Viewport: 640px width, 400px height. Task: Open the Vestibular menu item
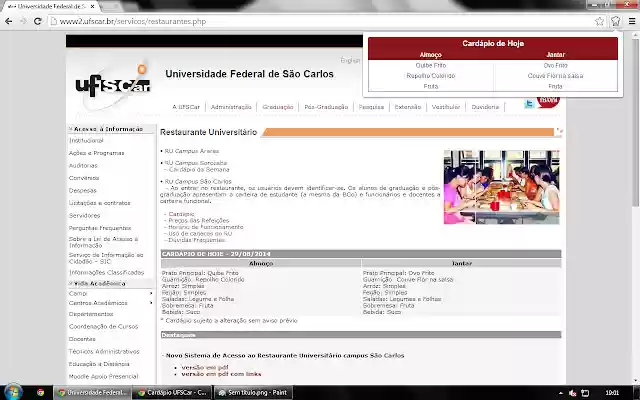click(x=446, y=107)
